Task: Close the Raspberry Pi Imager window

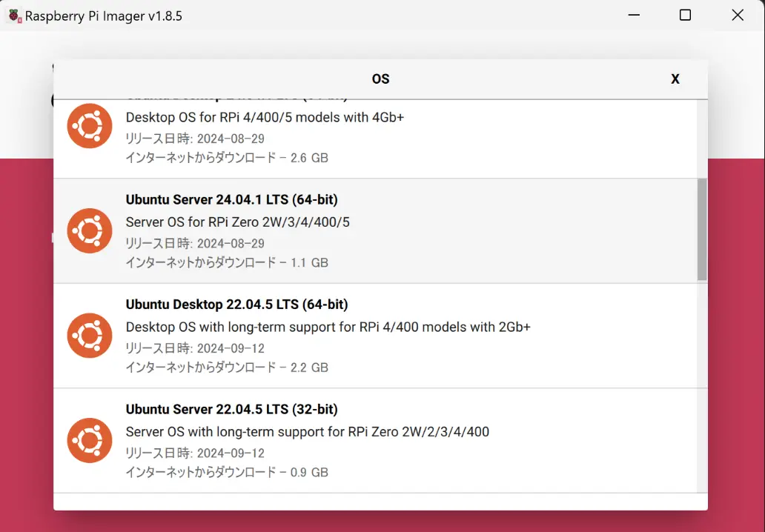Action: pos(738,15)
